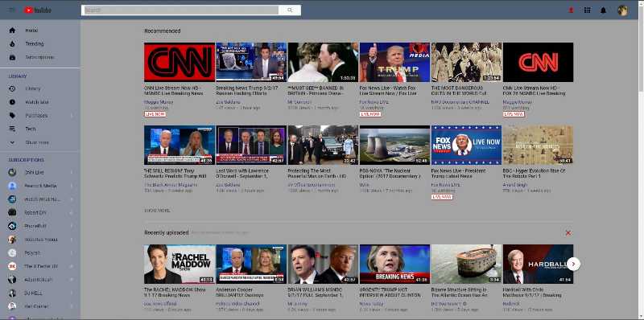644x320 pixels.
Task: Open the YouTube apps grid
Action: click(588, 10)
